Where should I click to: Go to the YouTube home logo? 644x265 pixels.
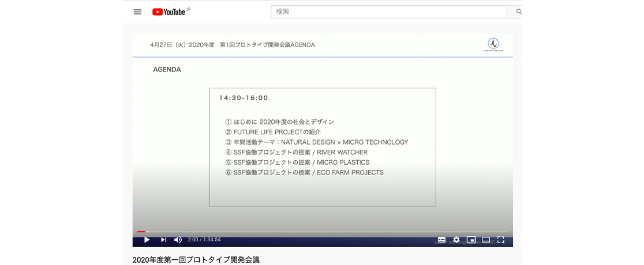pyautogui.click(x=171, y=12)
